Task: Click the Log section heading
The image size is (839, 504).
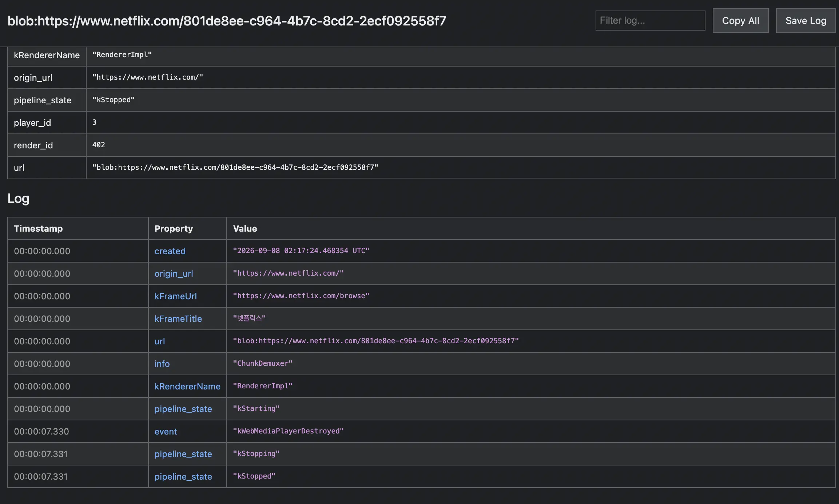Action: pyautogui.click(x=19, y=198)
